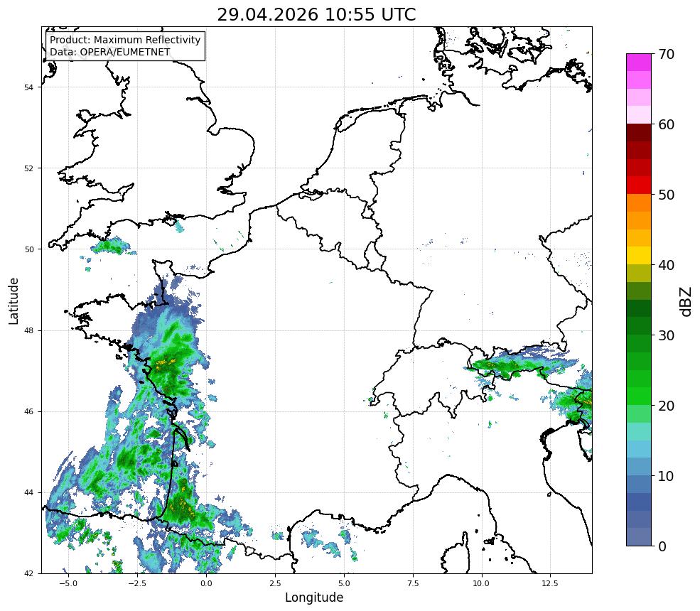Select the slate blue 0 dBZ colorbar band
Screen dimensions: 700x611
coord(638,537)
